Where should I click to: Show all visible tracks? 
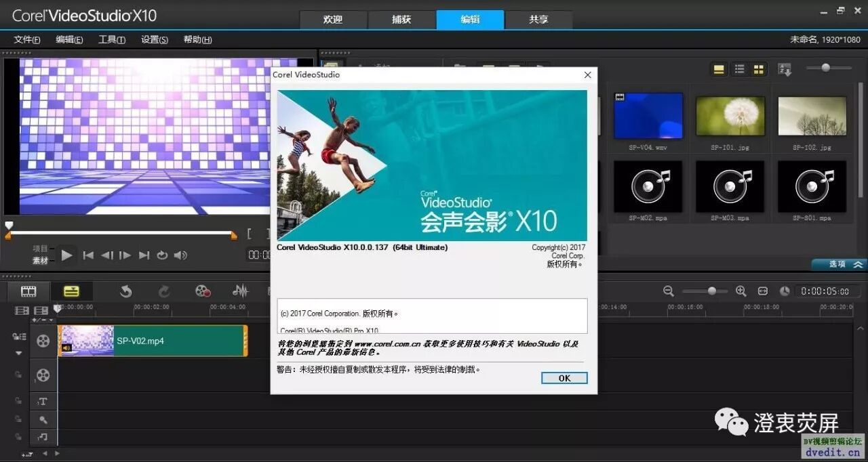(x=22, y=310)
